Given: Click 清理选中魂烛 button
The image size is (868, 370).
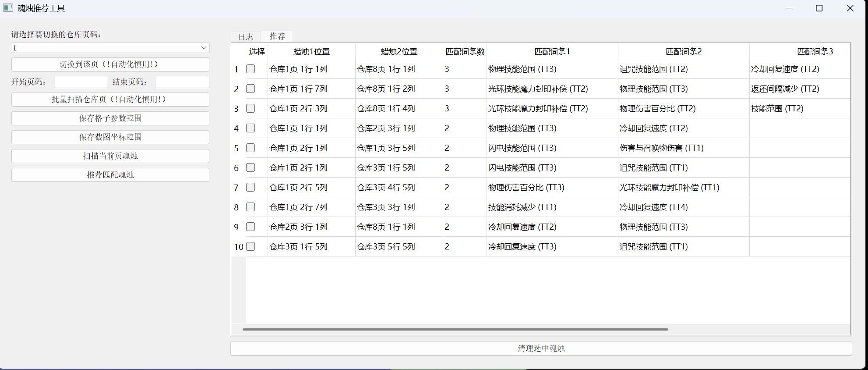Looking at the screenshot, I should pyautogui.click(x=541, y=349).
